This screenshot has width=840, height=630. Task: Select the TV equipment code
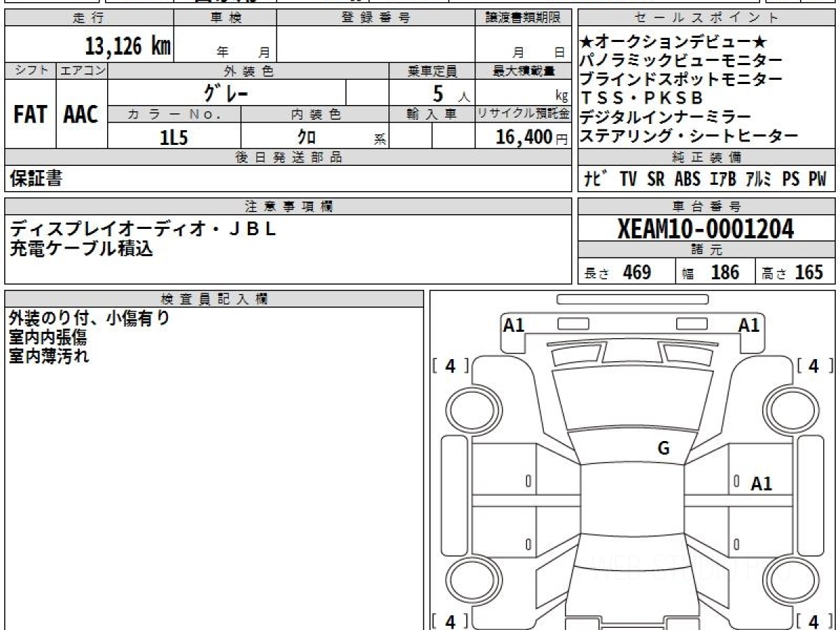click(x=628, y=179)
